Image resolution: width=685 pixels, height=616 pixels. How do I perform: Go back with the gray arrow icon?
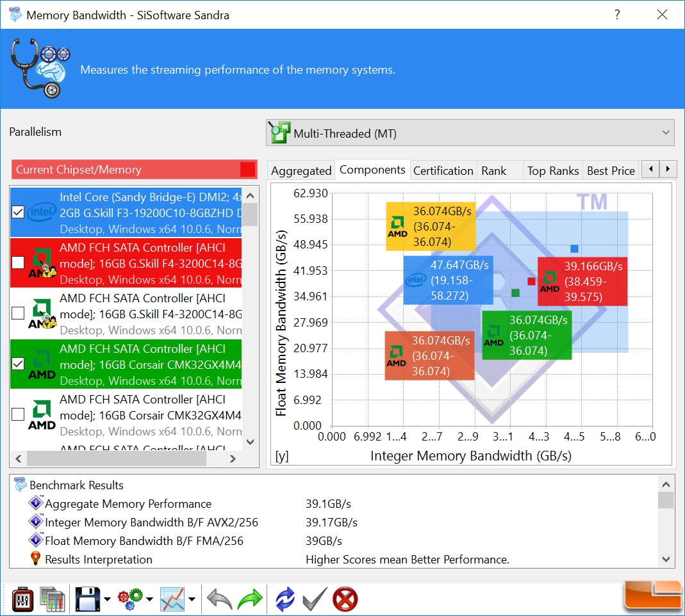point(220,599)
